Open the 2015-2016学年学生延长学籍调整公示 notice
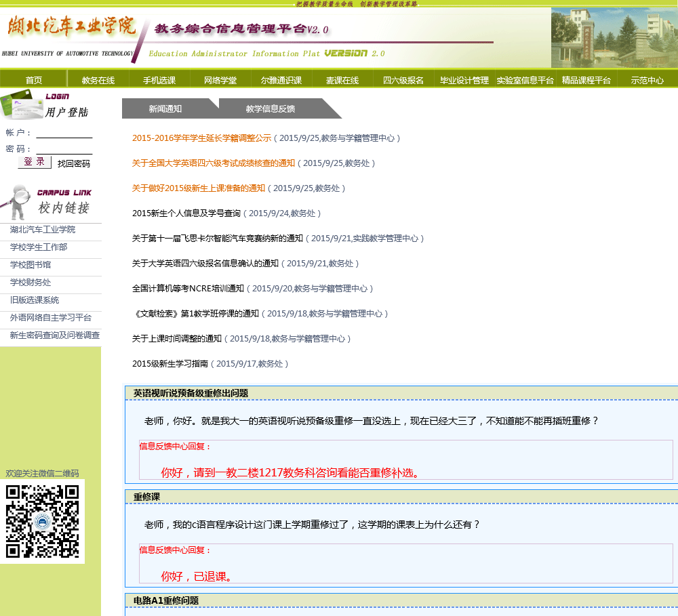Screen dimensions: 678x616 coord(201,138)
